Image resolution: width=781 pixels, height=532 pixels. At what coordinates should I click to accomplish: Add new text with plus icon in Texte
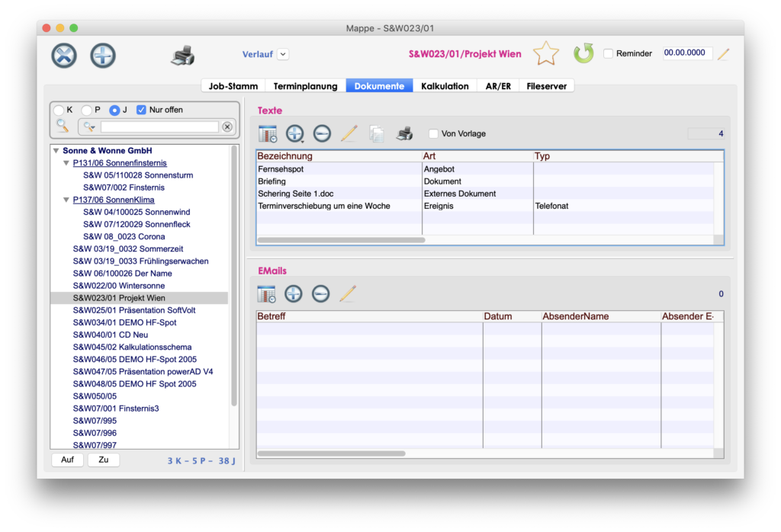pos(295,133)
